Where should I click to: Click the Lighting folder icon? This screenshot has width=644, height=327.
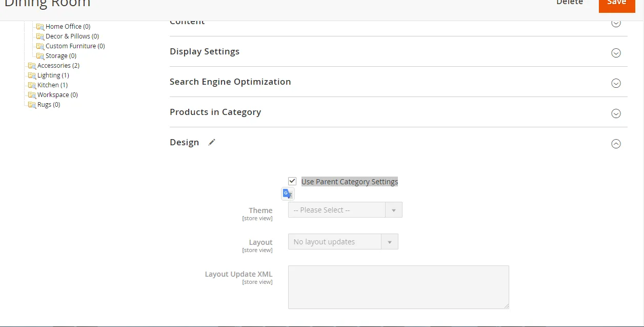click(32, 75)
